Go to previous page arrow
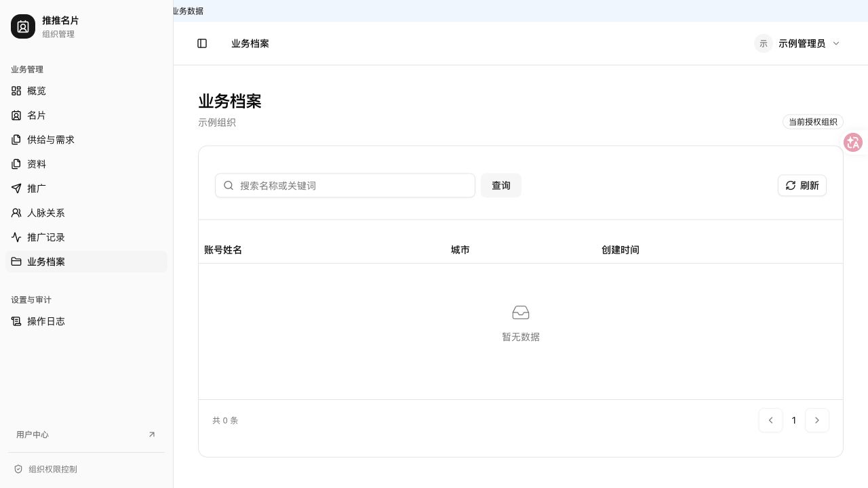 point(771,420)
